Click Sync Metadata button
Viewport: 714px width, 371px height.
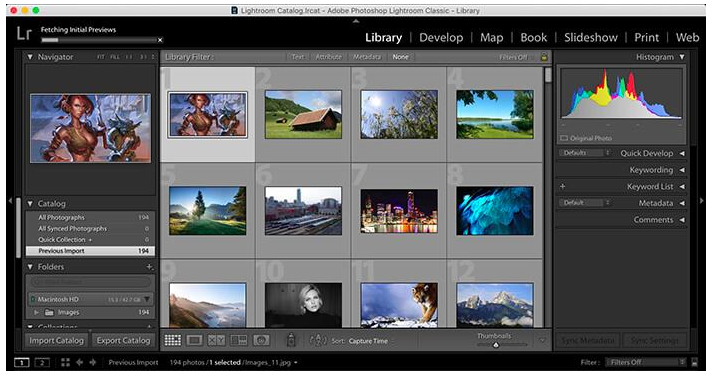pyautogui.click(x=587, y=341)
